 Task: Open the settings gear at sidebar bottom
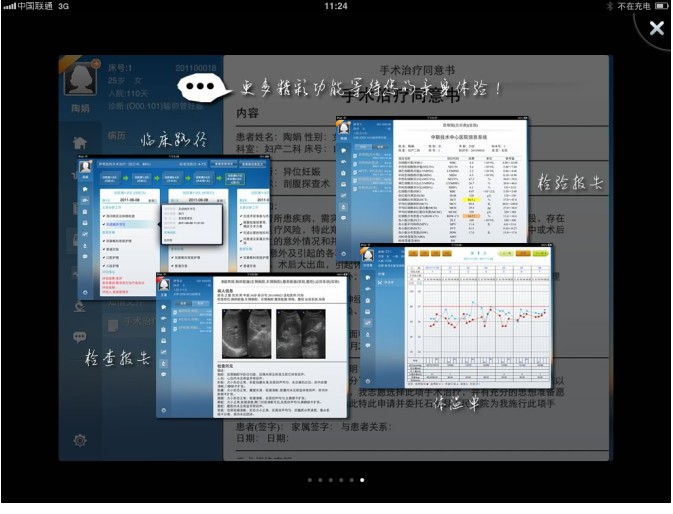pyautogui.click(x=80, y=440)
